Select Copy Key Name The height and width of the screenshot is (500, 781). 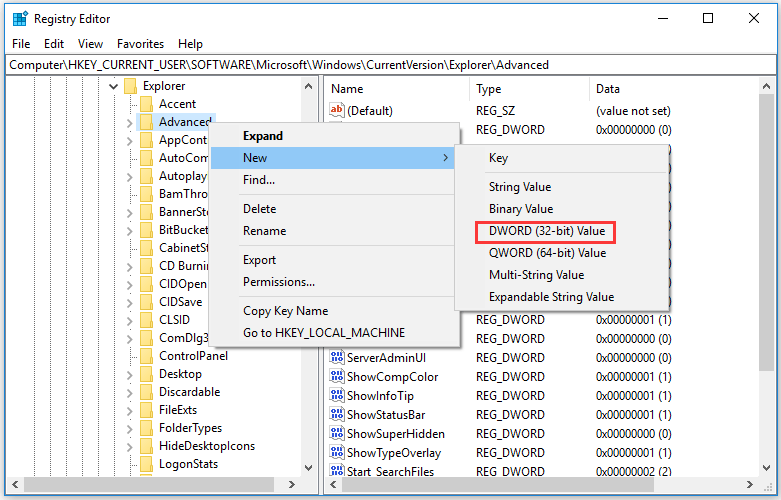point(333,311)
